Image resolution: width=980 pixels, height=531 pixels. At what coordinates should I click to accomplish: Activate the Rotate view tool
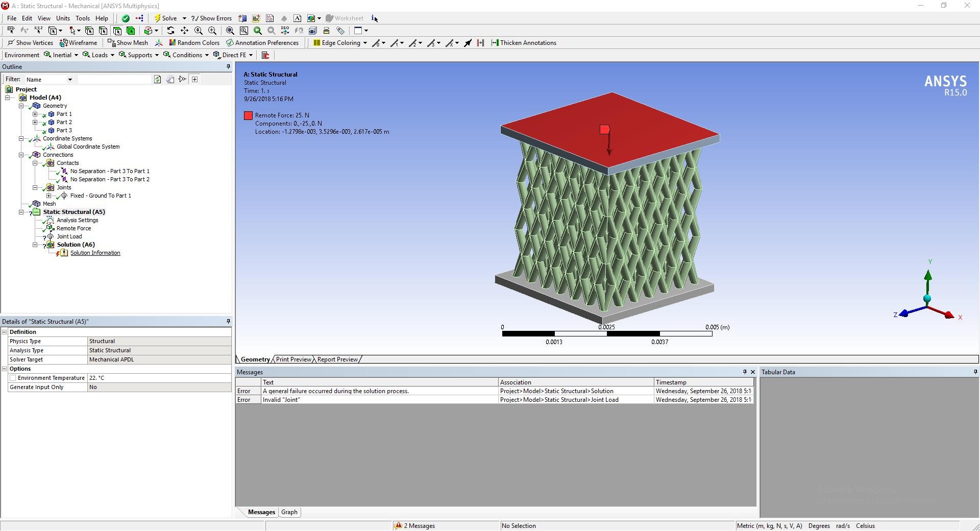pyautogui.click(x=170, y=31)
